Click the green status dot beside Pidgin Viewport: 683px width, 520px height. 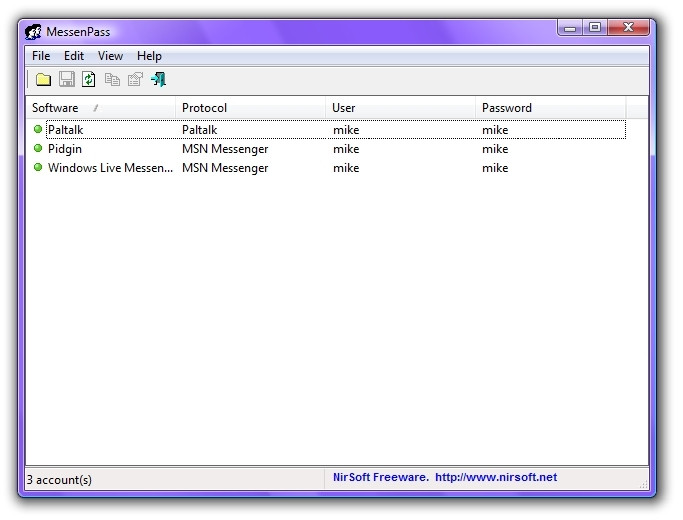pos(38,148)
